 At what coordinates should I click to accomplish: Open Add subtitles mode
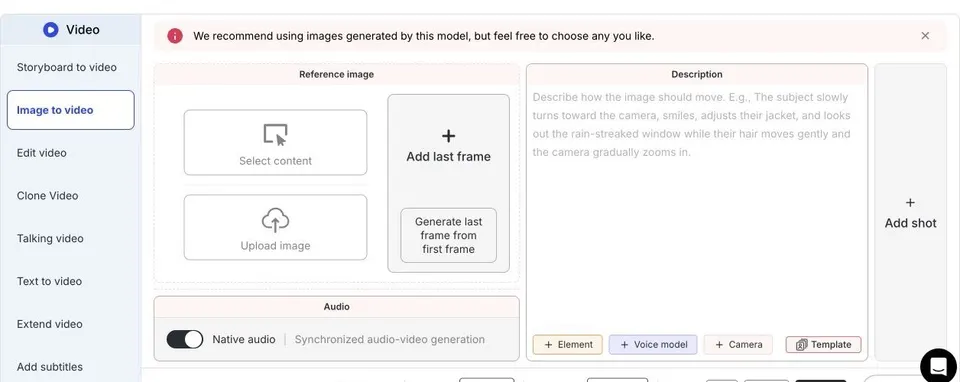pos(50,367)
